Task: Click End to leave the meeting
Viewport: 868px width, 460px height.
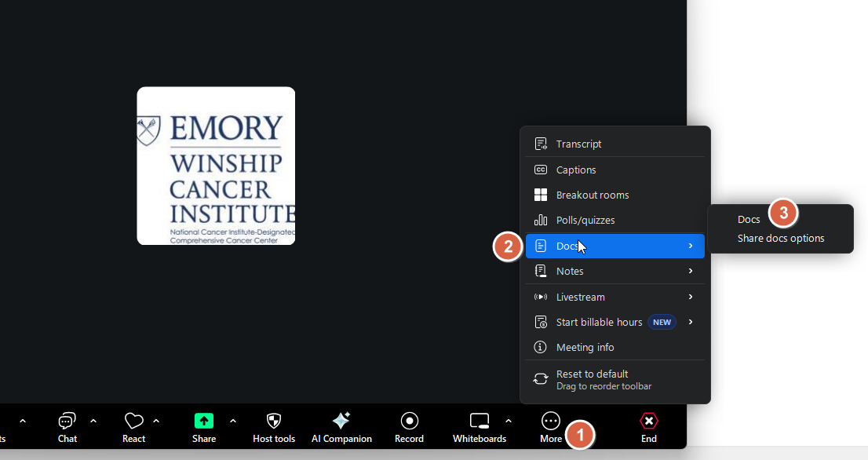Action: [x=648, y=427]
